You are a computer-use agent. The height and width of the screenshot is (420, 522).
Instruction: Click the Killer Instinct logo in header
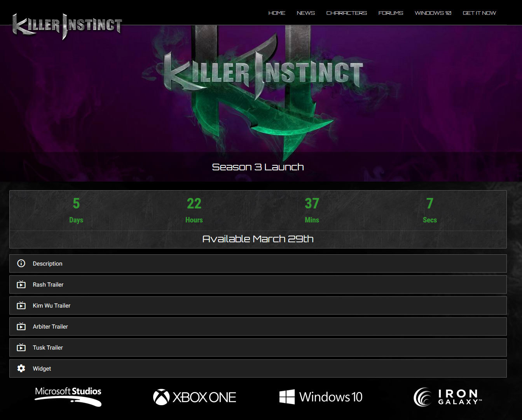67,26
